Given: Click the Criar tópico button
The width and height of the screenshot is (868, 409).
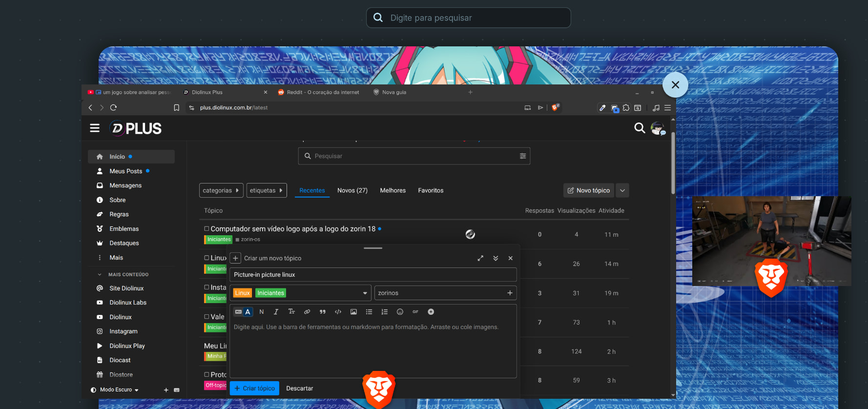Looking at the screenshot, I should 254,389.
